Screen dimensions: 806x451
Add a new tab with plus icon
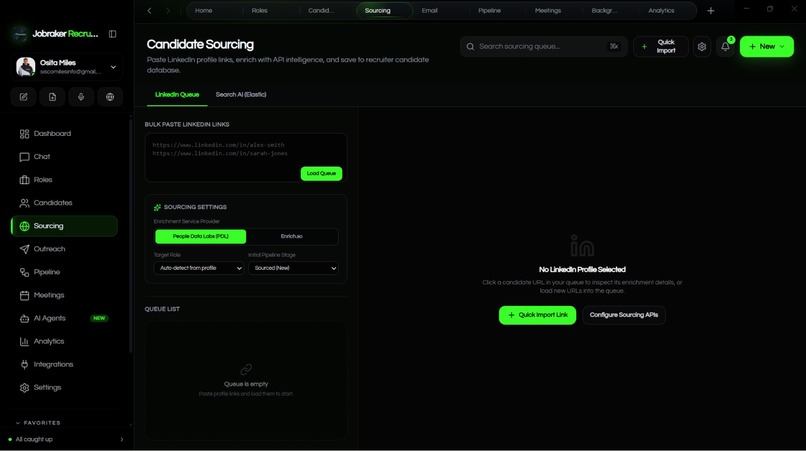pos(710,11)
